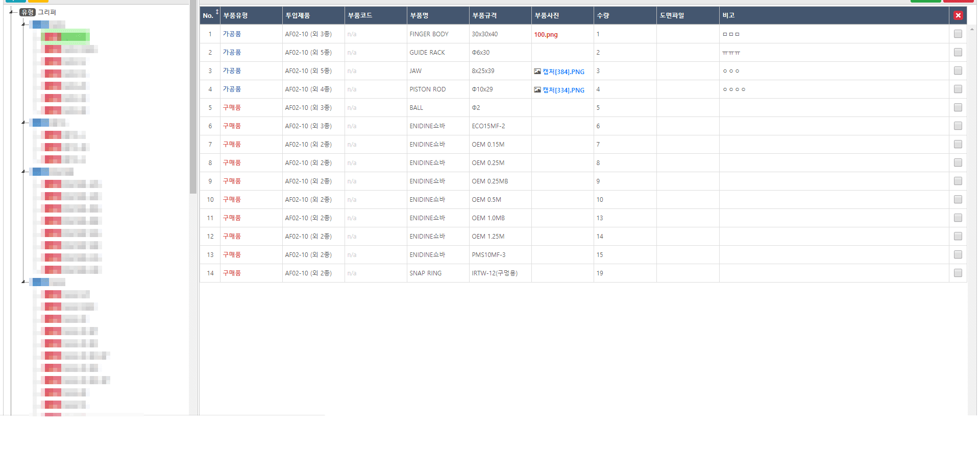Collapse the first blue child branch in the tree
Screen dimensions: 980x468
(22, 24)
